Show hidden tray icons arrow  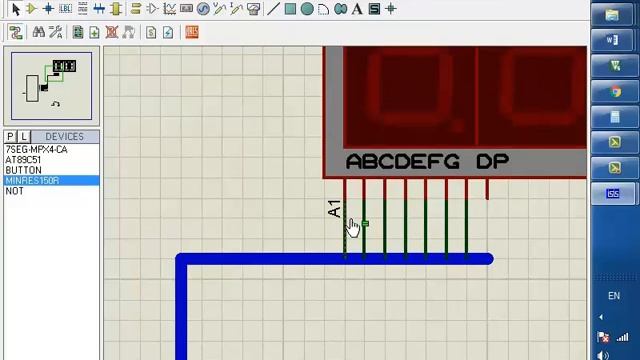click(601, 317)
